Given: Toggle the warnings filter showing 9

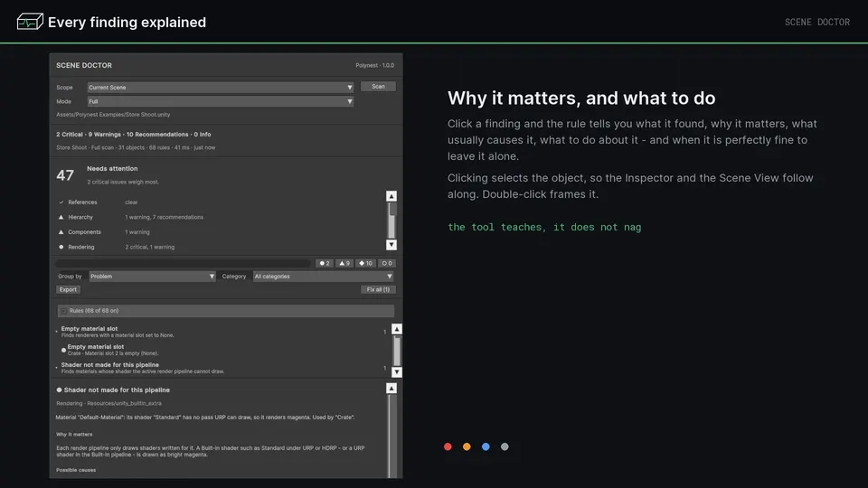Looking at the screenshot, I should point(344,263).
